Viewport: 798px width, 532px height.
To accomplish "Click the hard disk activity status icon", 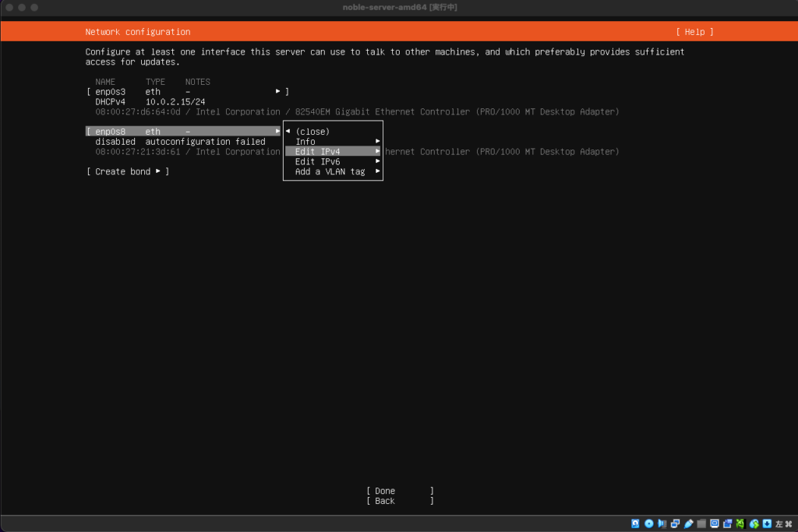I will (x=635, y=523).
